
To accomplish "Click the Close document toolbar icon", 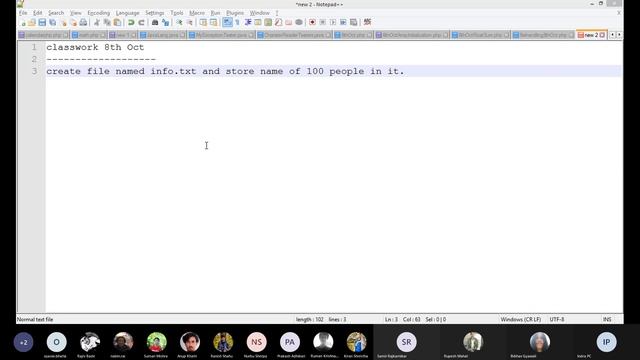I will tap(63, 22).
